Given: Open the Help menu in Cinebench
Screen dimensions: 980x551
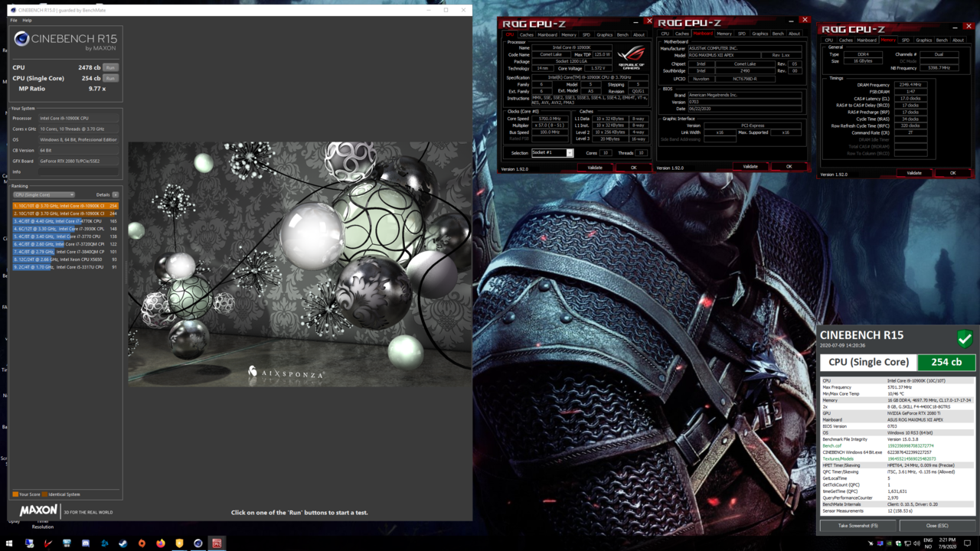Looking at the screenshot, I should 27,21.
